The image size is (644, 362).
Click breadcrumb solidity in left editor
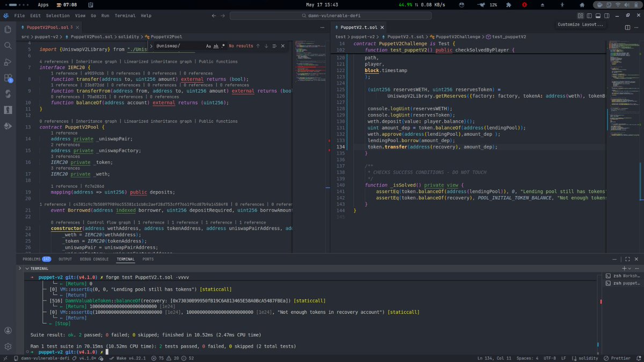[x=128, y=36]
